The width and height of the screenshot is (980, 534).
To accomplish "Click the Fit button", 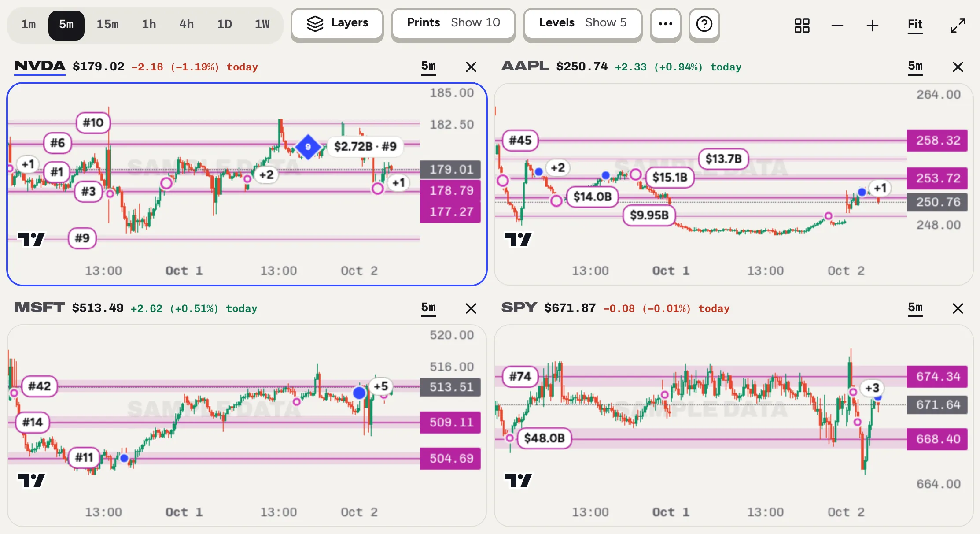I will coord(915,25).
